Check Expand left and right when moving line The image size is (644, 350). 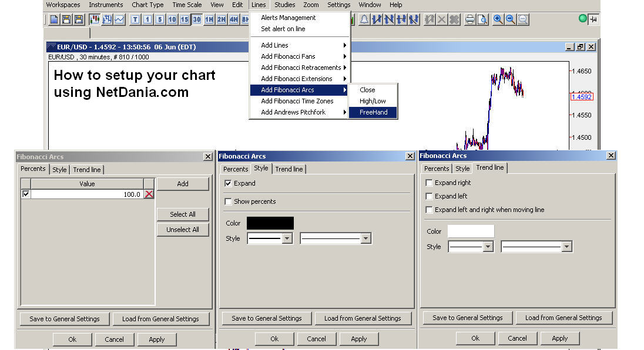(x=429, y=210)
